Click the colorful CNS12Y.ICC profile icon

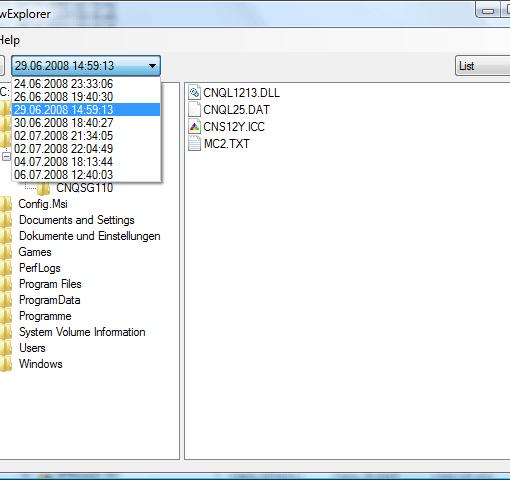point(194,126)
